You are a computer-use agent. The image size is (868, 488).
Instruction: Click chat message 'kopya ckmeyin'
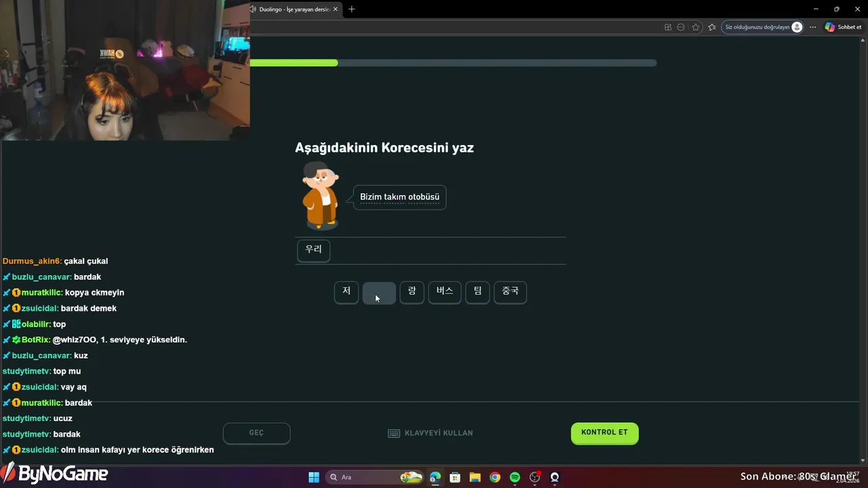click(94, 293)
